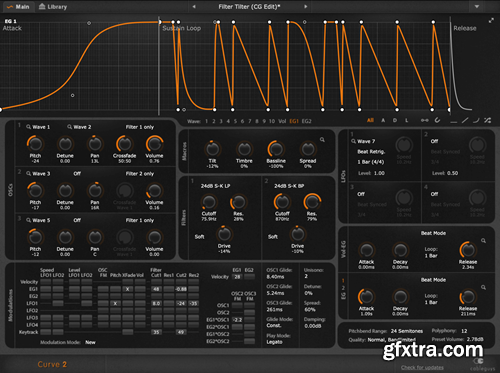Toggle the OSC 3 second wave Off slot
The width and height of the screenshot is (500, 373).
tap(77, 220)
